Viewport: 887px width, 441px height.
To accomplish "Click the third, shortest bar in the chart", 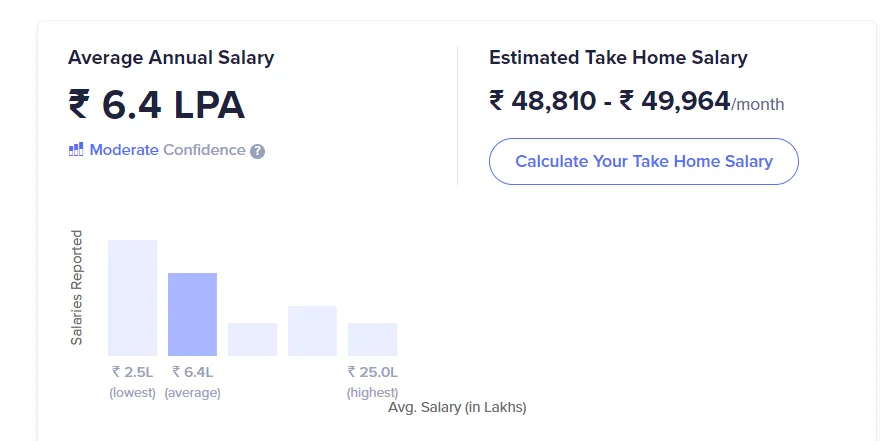I will pyautogui.click(x=252, y=339).
